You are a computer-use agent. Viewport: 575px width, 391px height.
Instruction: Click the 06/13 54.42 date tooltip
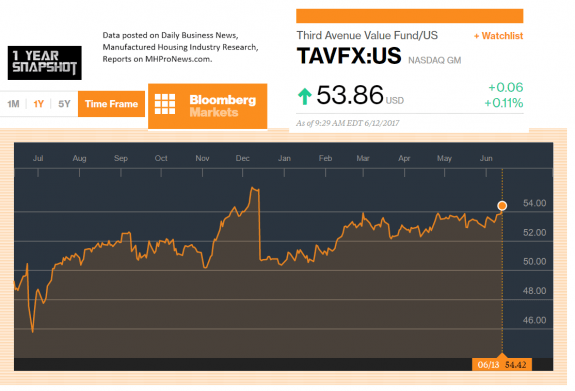click(502, 365)
